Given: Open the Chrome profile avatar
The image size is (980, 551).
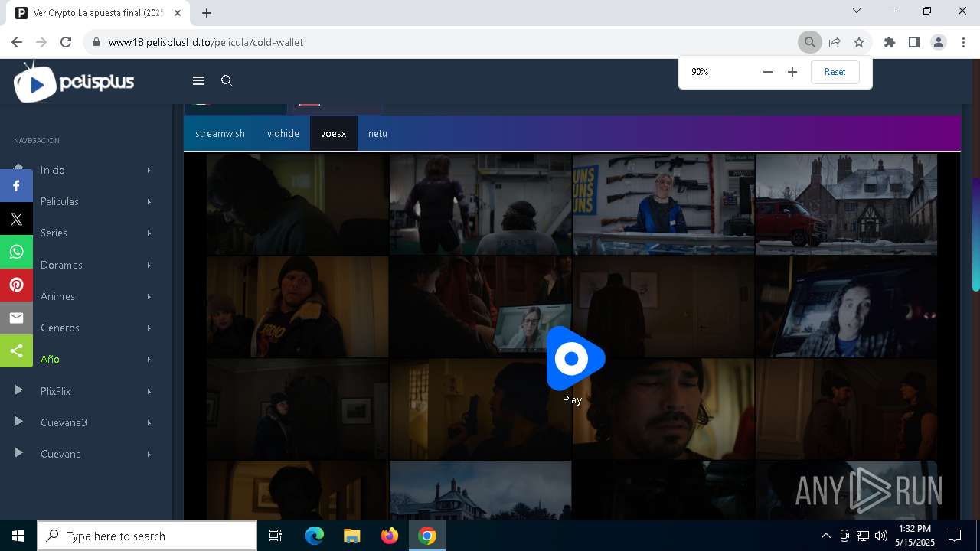Looking at the screenshot, I should pos(938,42).
